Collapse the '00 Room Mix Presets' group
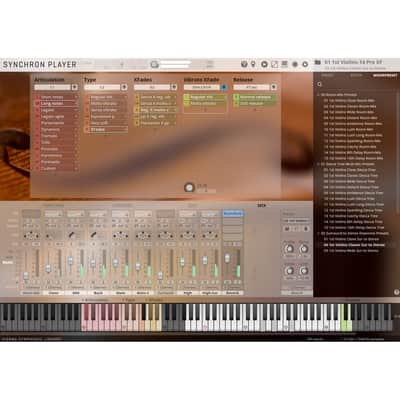Image resolution: width=400 pixels, height=400 pixels. pos(318,95)
